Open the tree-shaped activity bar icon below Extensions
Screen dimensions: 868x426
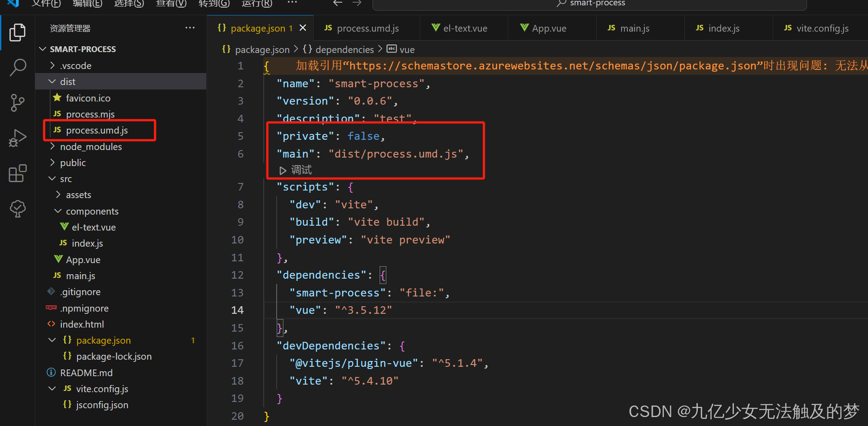[x=17, y=208]
